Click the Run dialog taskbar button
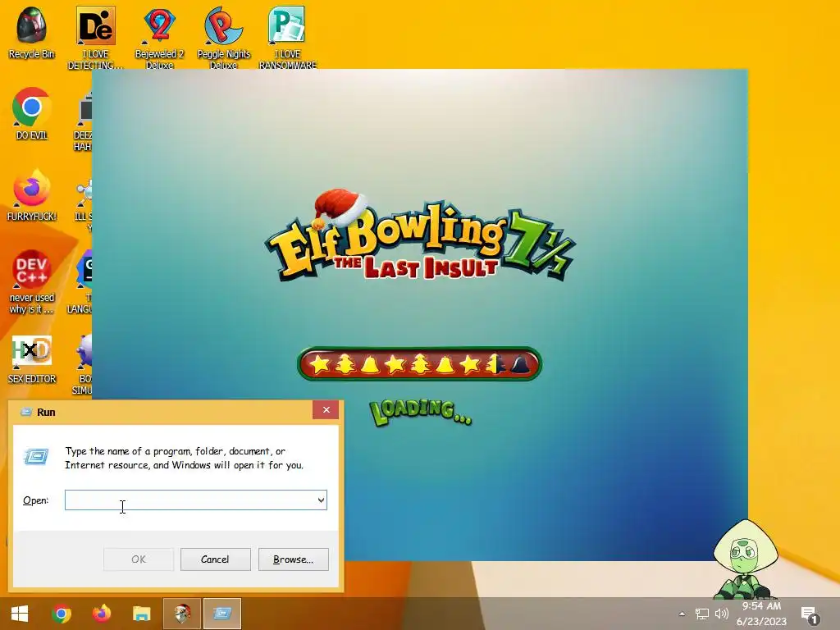 tap(222, 614)
